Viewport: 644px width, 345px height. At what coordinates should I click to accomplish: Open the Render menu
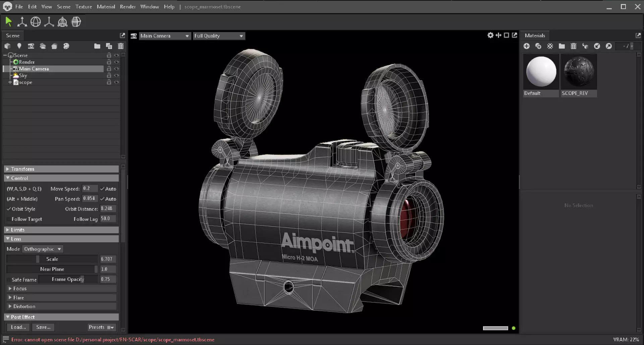point(128,7)
